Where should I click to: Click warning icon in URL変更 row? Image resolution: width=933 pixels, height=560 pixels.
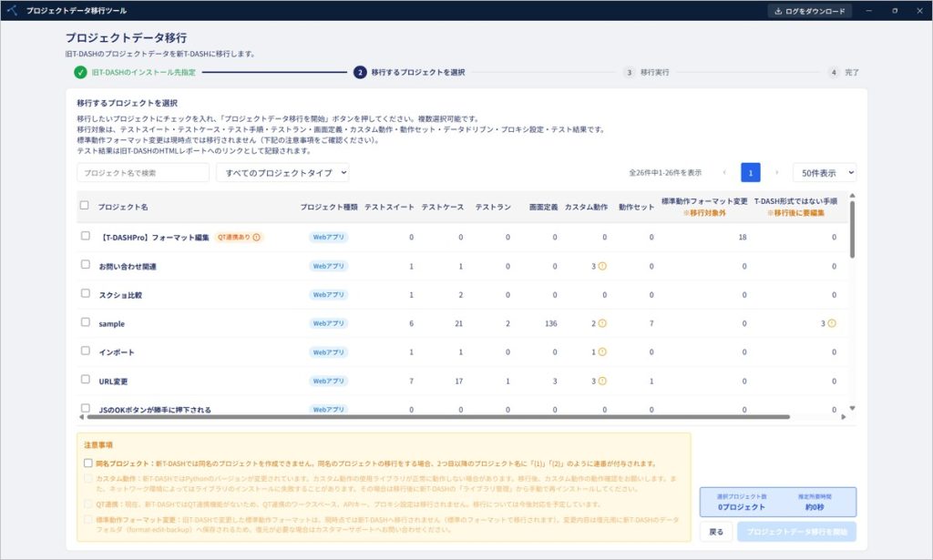pyautogui.click(x=602, y=381)
